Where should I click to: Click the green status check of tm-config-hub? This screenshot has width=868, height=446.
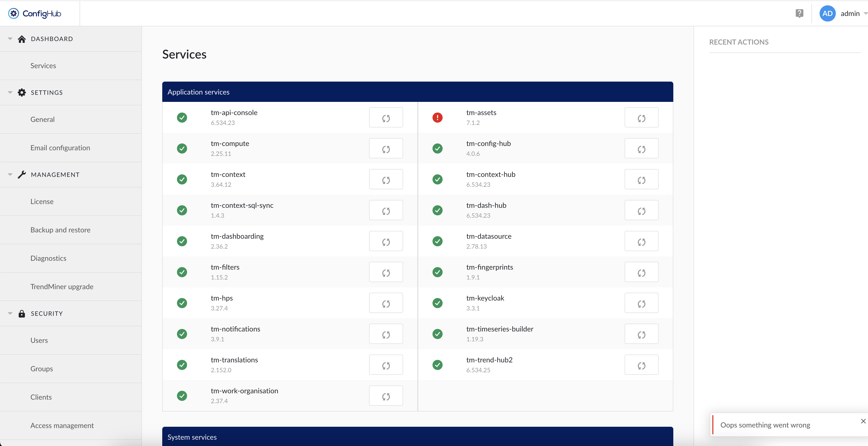(437, 148)
